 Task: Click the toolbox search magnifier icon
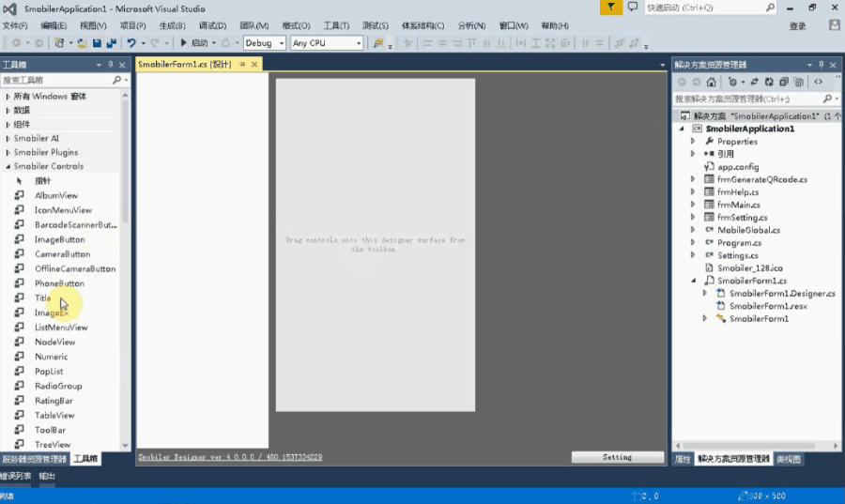tap(116, 80)
